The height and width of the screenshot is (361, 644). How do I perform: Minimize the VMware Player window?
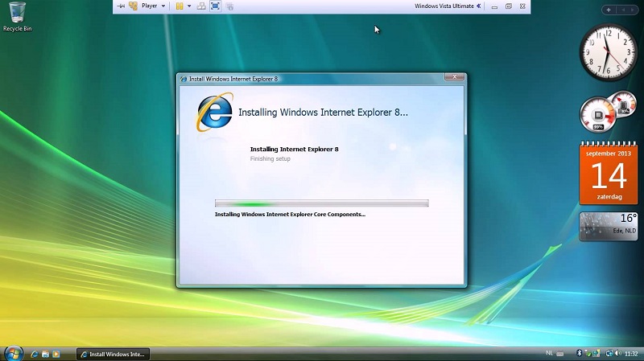494,6
